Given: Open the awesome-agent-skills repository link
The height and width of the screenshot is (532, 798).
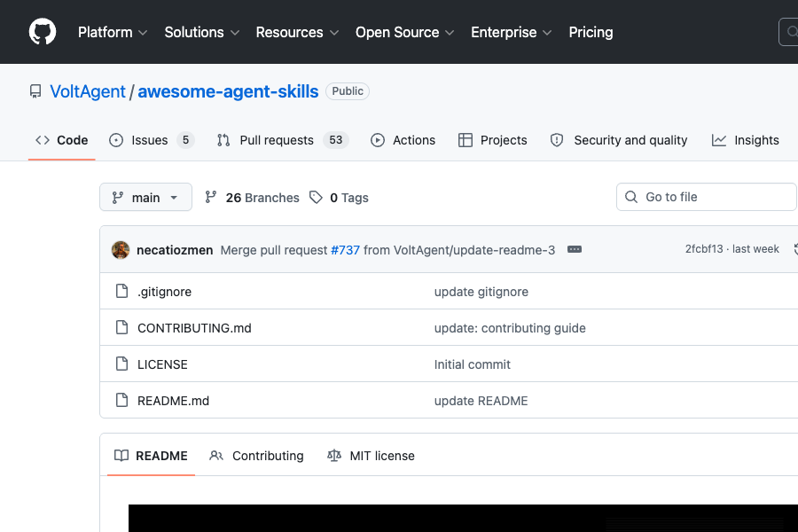Looking at the screenshot, I should (228, 91).
